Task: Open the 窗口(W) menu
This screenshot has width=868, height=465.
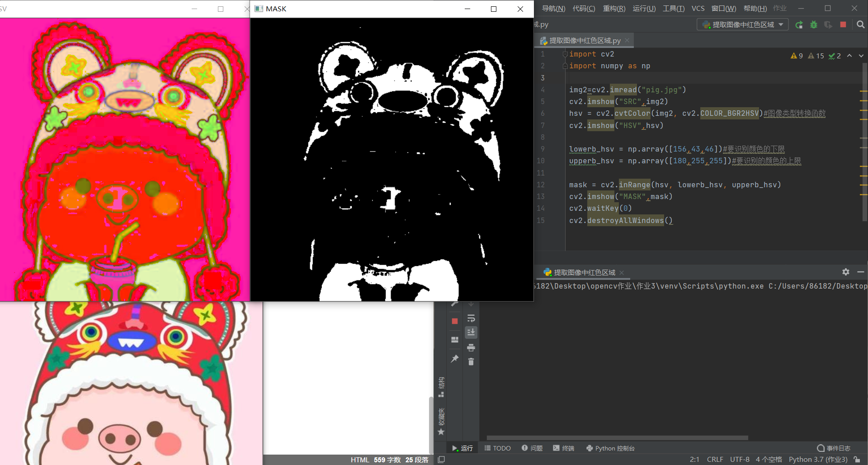Action: (x=724, y=8)
